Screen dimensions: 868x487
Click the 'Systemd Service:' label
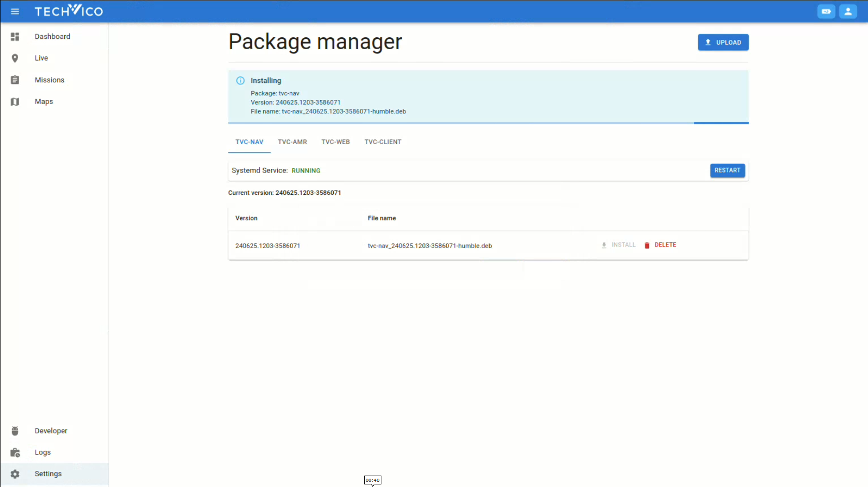tap(260, 170)
